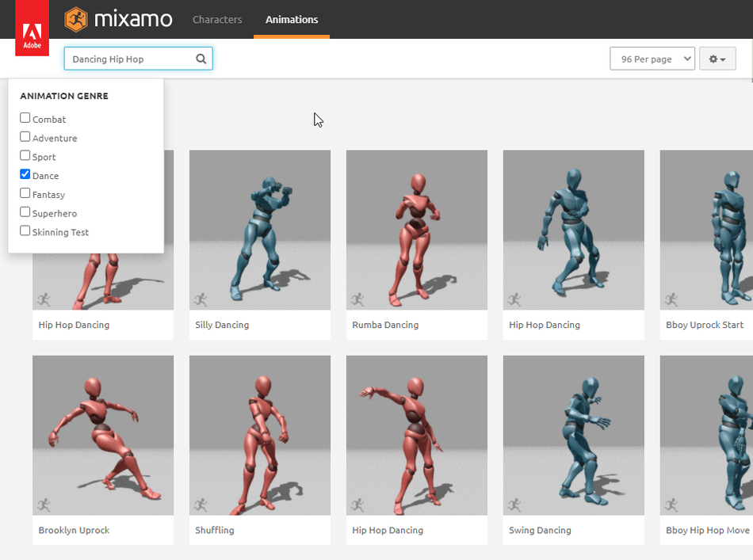The image size is (753, 560).
Task: Switch to the Characters tab
Action: click(x=217, y=20)
